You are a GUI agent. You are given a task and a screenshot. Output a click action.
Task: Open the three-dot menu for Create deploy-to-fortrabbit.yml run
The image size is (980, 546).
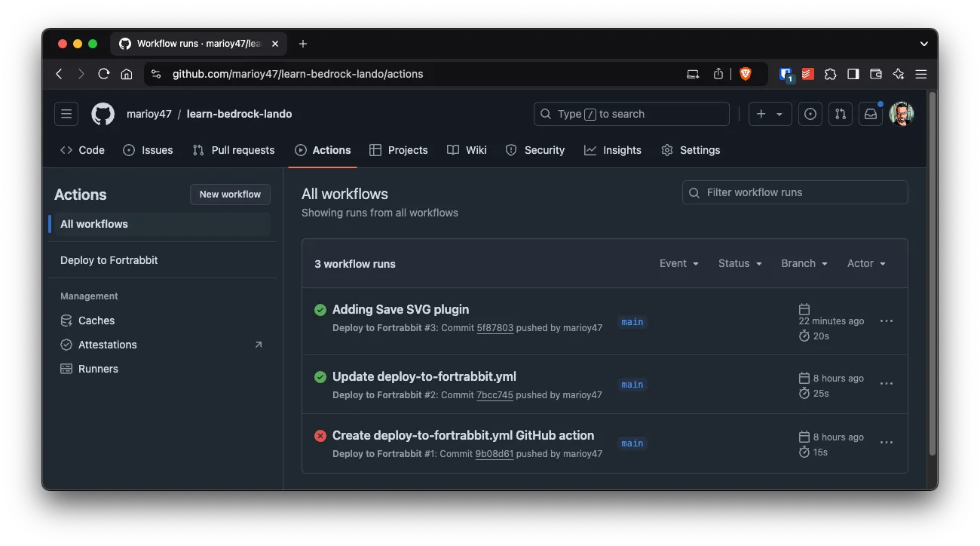[887, 443]
